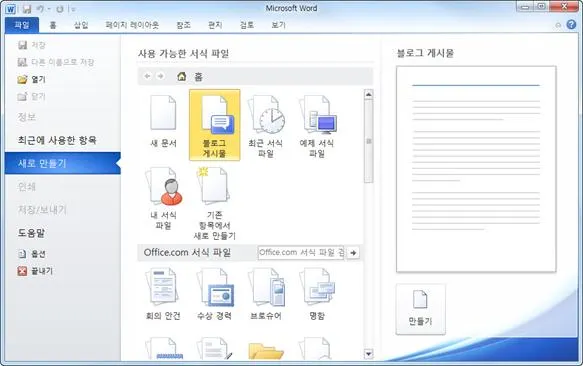Click the template list scrollbar thumb
Image resolution: width=583 pixels, height=366 pixels.
(368, 141)
